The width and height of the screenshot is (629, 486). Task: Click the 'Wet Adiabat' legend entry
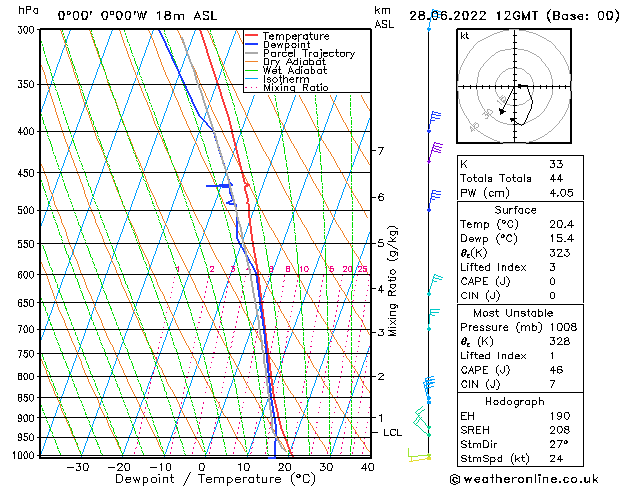295,70
